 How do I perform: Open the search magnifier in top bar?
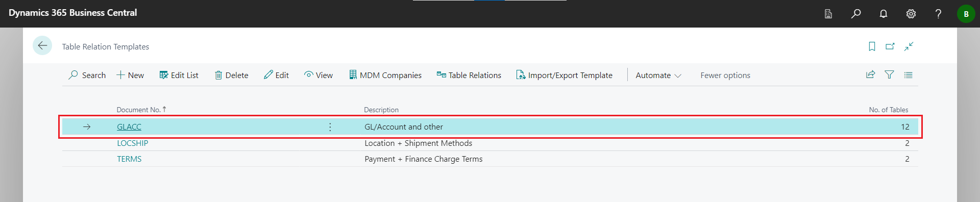tap(856, 14)
